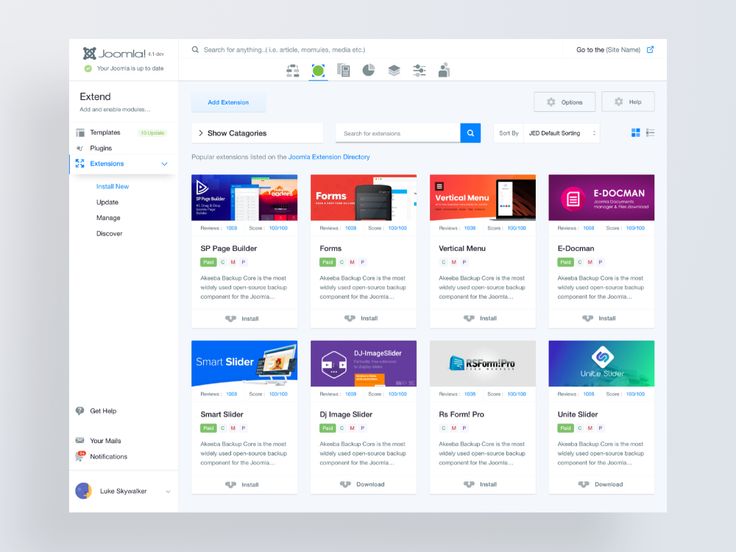Install the E-Docman extension
This screenshot has height=552, width=736.
(x=599, y=318)
